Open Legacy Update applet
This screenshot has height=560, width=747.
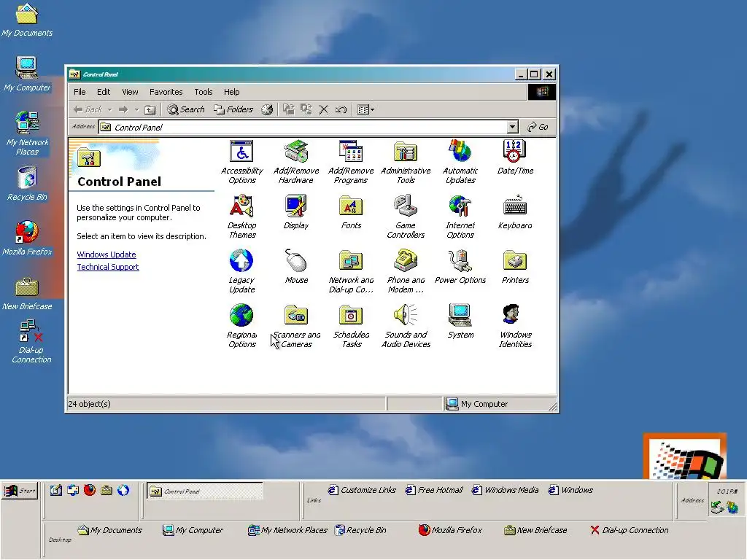[241, 271]
